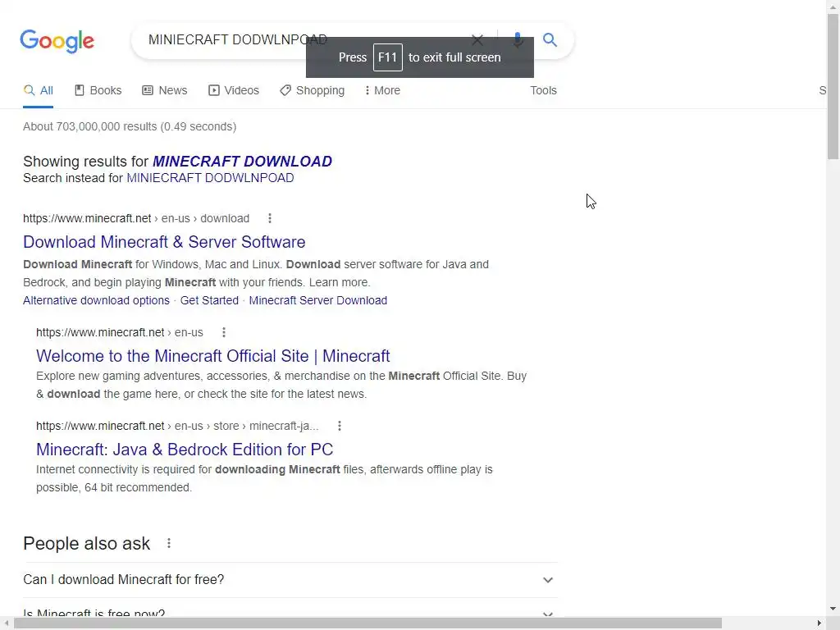The image size is (840, 630).
Task: Click the scroll down arrow
Action: tap(833, 609)
